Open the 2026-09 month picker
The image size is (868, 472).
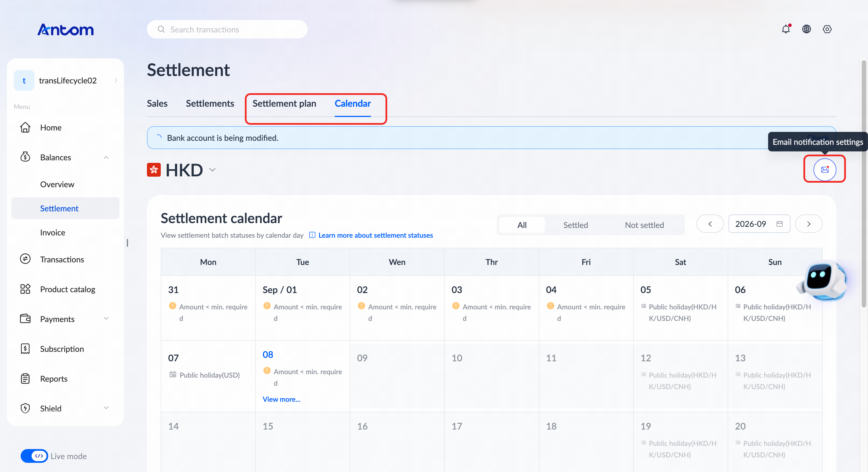click(x=759, y=224)
